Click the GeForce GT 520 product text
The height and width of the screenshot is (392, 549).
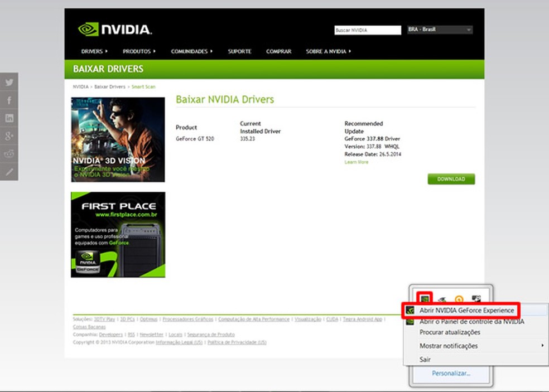[x=195, y=139]
